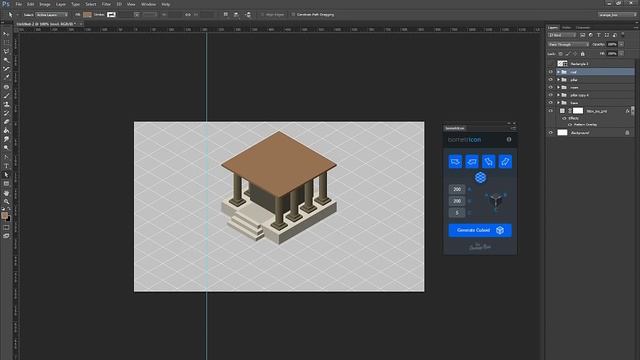The height and width of the screenshot is (360, 640).
Task: Select the Pen tool
Action: click(x=6, y=157)
